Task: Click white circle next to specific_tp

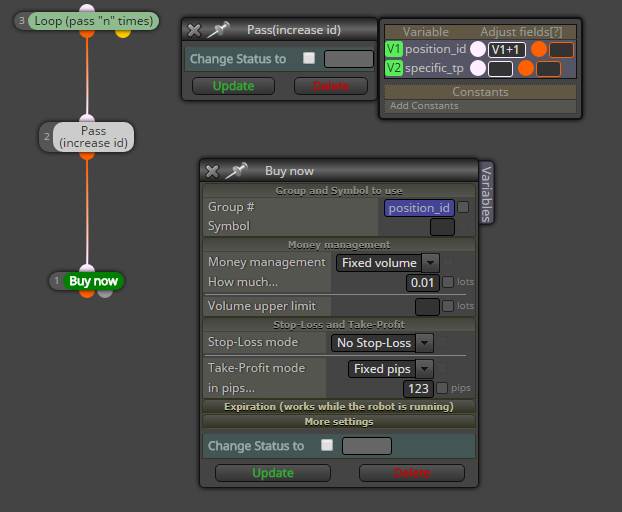Action: (x=478, y=68)
